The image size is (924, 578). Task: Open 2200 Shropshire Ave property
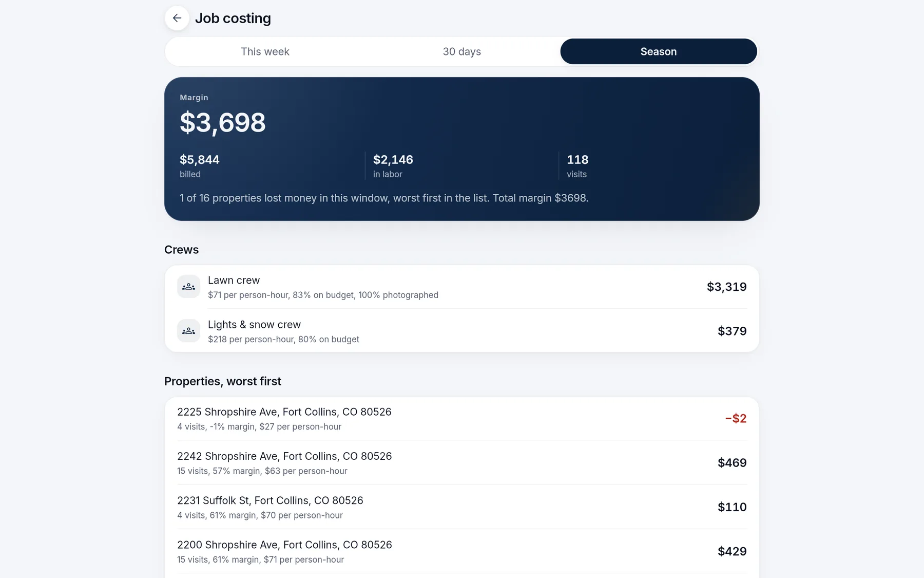click(462, 551)
